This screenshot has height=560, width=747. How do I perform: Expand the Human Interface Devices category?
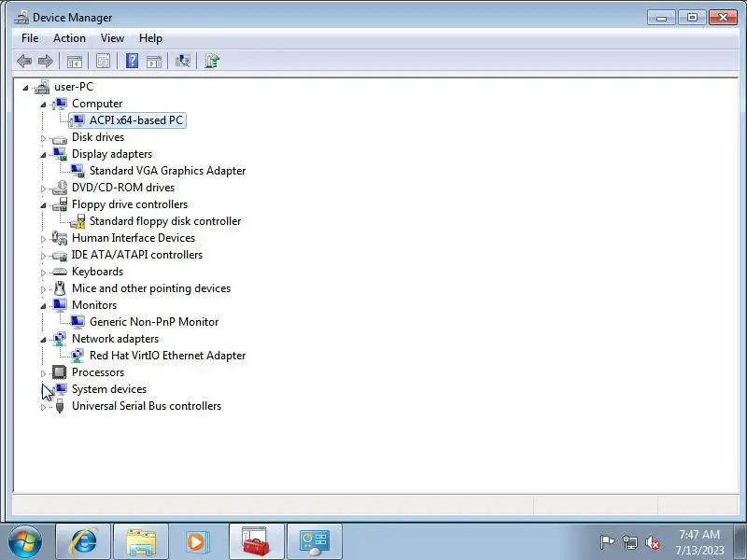click(x=43, y=239)
